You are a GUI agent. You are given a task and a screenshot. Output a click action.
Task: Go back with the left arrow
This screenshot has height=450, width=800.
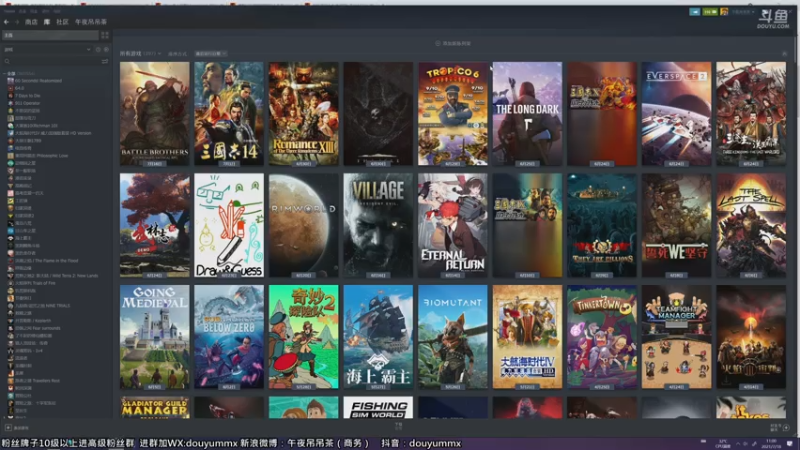[6, 22]
